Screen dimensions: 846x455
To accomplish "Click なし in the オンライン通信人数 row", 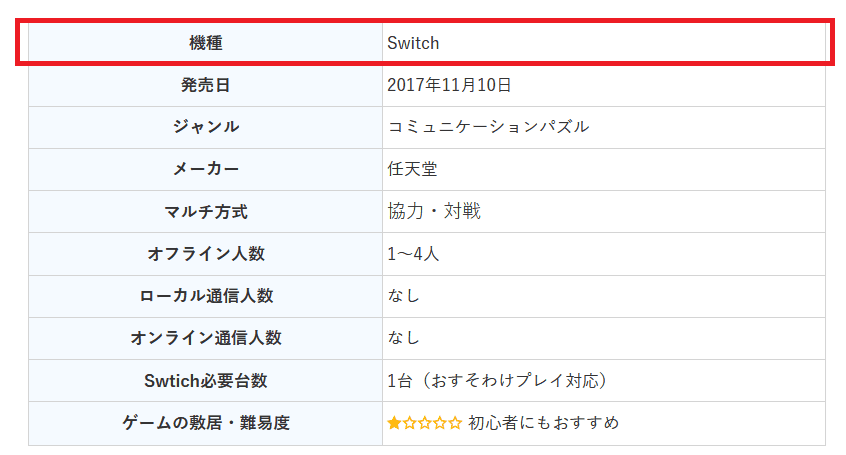I will tap(404, 338).
